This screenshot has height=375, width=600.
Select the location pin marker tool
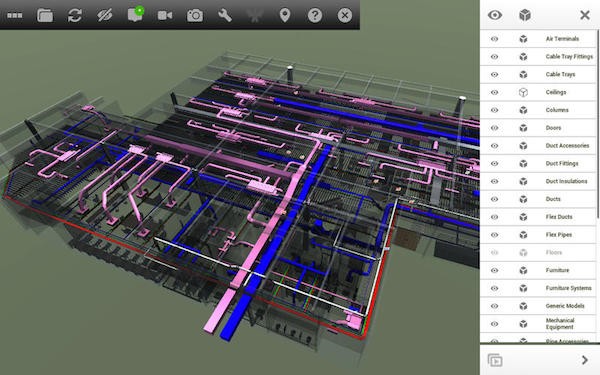pyautogui.click(x=285, y=15)
